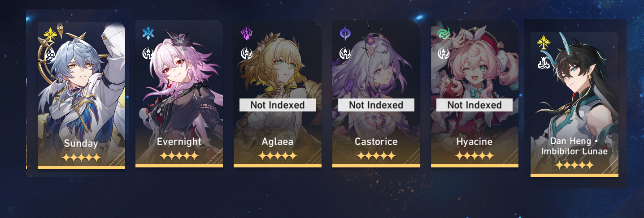The height and width of the screenshot is (218, 644).
Task: Click Sunday's Harmony path icon
Action: click(x=50, y=56)
